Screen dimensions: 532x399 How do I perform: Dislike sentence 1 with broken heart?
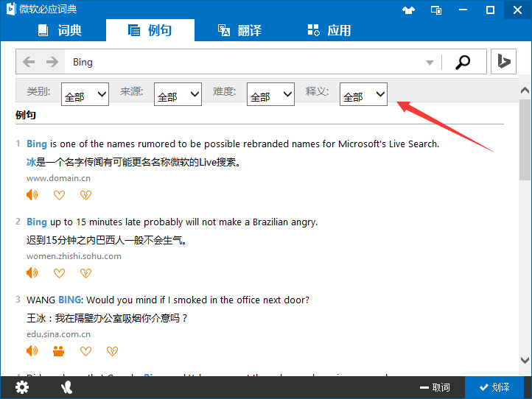click(x=85, y=195)
